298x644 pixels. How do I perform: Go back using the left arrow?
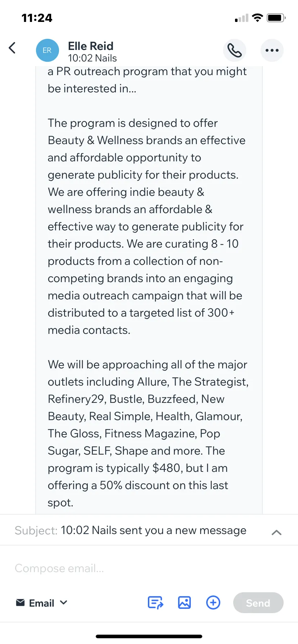(x=12, y=48)
